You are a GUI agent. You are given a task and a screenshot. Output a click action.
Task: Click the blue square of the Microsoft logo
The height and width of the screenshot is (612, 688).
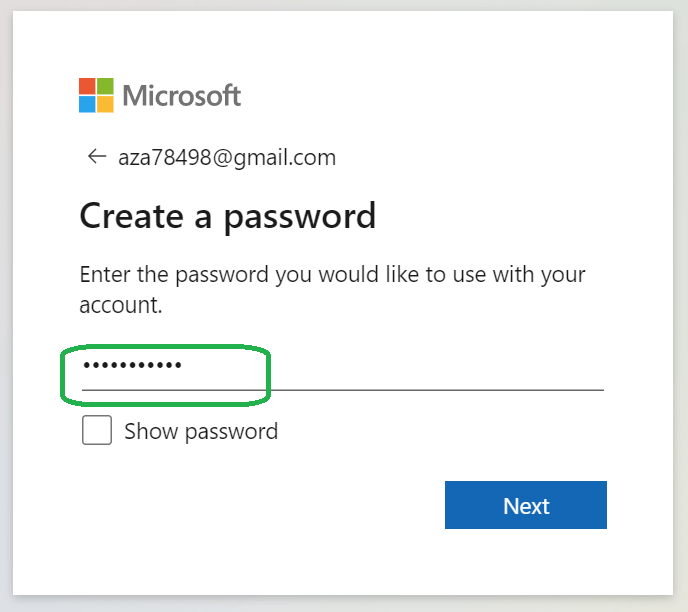point(87,104)
